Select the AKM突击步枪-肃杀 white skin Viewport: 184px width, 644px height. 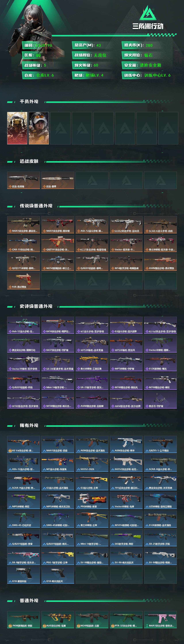tap(126, 444)
